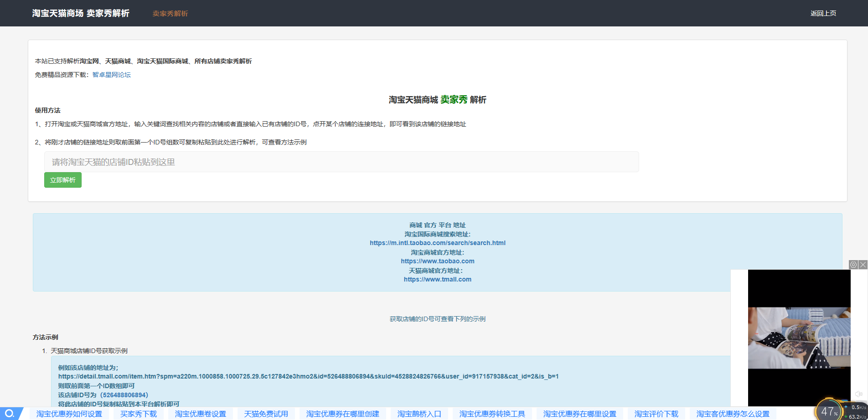Open 天猫免费试用 suggestion
This screenshot has width=868, height=420.
point(266,414)
